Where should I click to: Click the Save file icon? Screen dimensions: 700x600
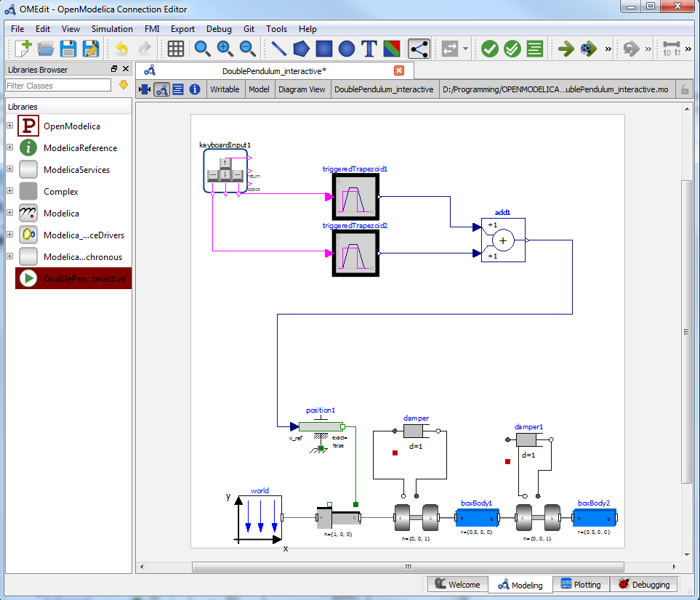point(68,49)
